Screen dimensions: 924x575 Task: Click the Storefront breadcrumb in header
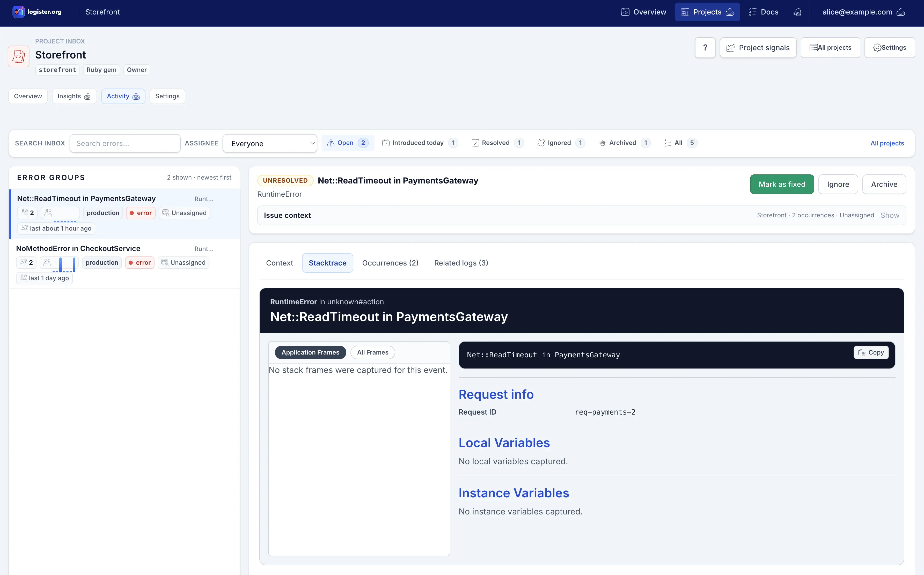(x=103, y=12)
